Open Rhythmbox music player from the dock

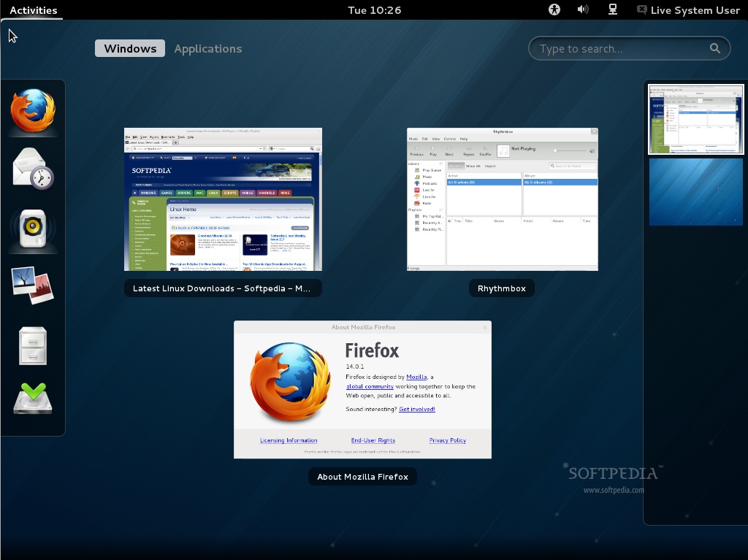click(x=32, y=229)
